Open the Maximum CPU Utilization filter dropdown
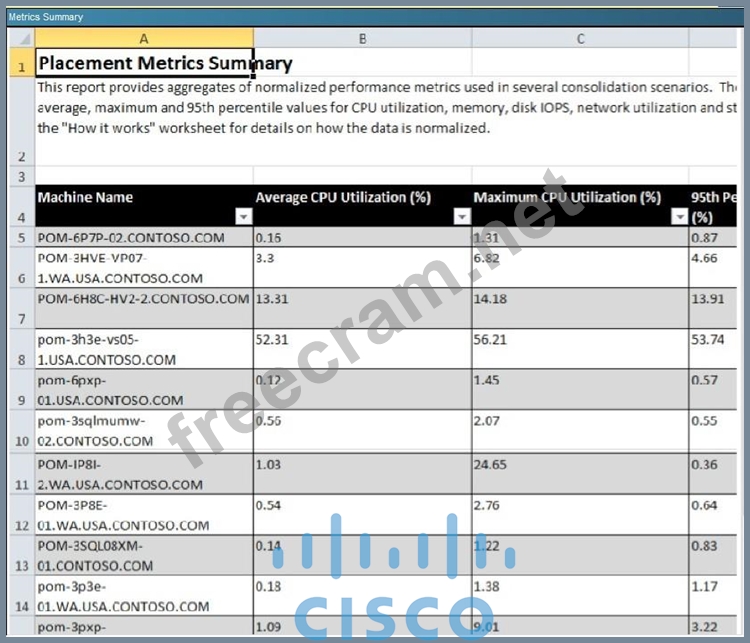750x643 pixels. [679, 217]
